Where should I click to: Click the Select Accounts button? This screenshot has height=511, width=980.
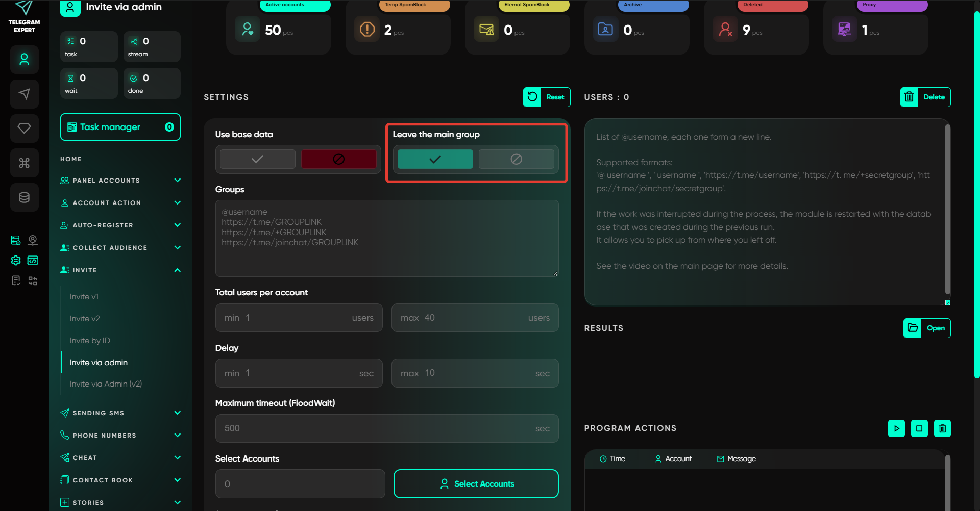click(476, 483)
